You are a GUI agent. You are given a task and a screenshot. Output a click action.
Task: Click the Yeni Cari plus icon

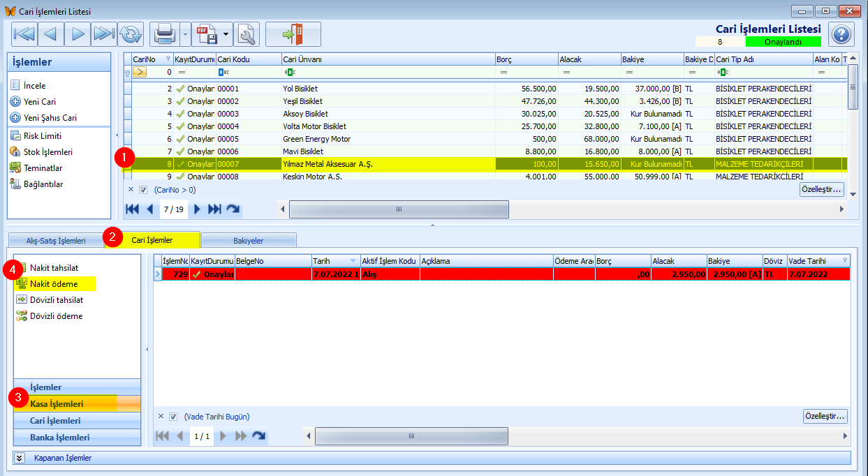(16, 101)
